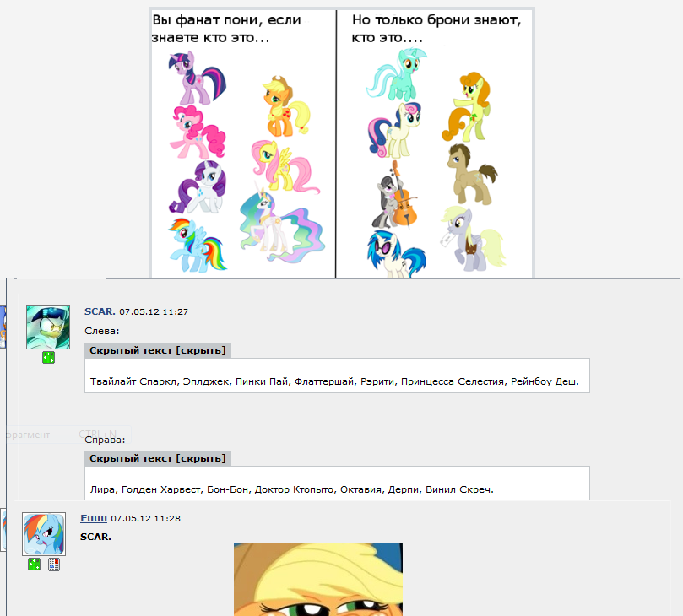Open the pony fan comparison image
Viewport: 683px width, 616px height.
pyautogui.click(x=342, y=143)
